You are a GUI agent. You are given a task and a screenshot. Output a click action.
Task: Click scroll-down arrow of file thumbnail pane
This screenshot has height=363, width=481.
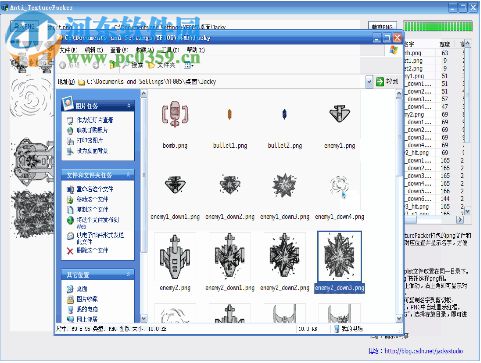399,319
